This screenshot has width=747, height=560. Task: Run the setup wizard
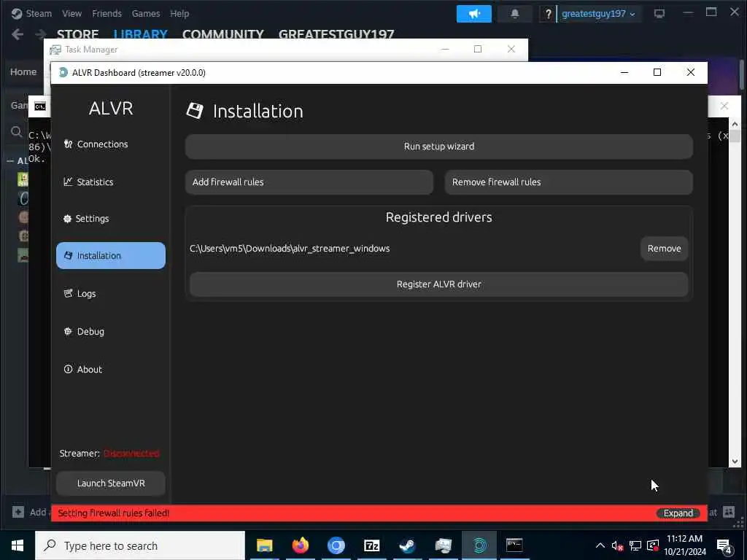438,146
